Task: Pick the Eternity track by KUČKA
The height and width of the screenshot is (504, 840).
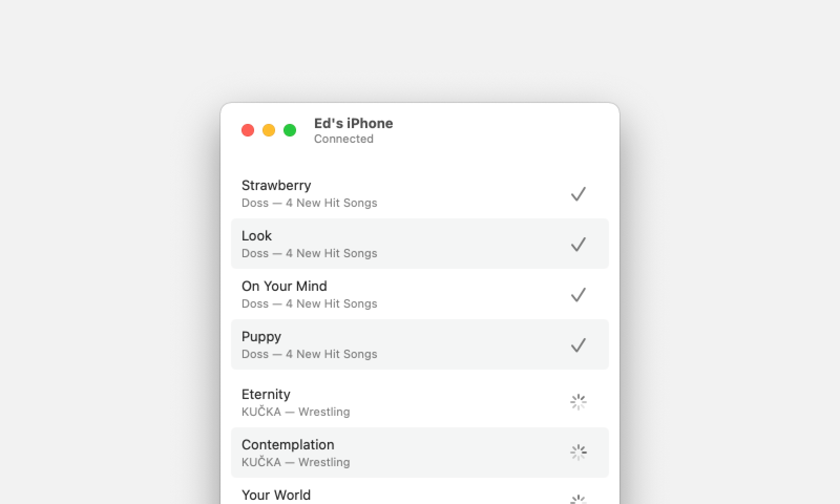Action: click(x=420, y=402)
